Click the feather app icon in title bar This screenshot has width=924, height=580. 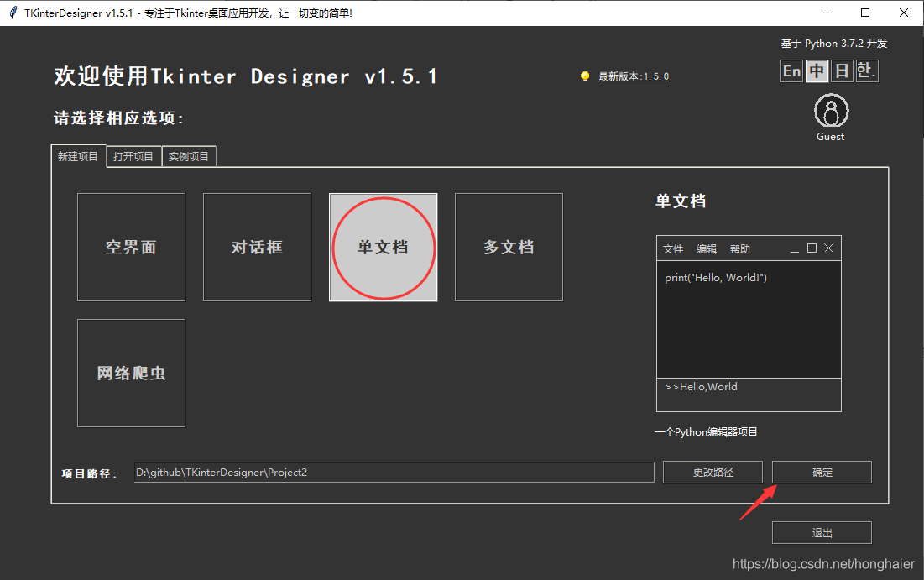(x=13, y=13)
